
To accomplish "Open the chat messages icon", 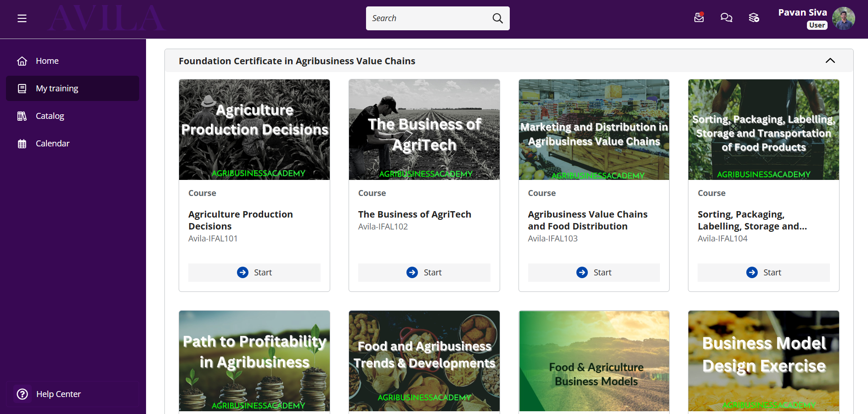I will click(x=727, y=18).
